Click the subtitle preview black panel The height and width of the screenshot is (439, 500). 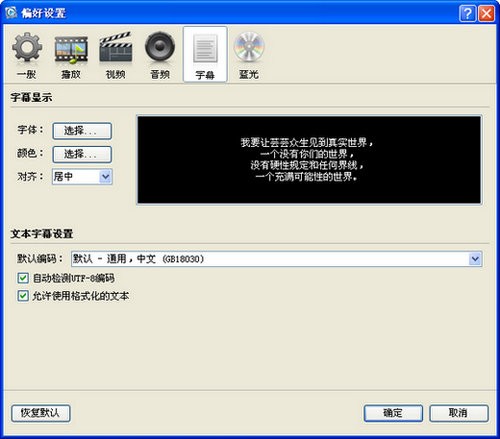[x=309, y=160]
